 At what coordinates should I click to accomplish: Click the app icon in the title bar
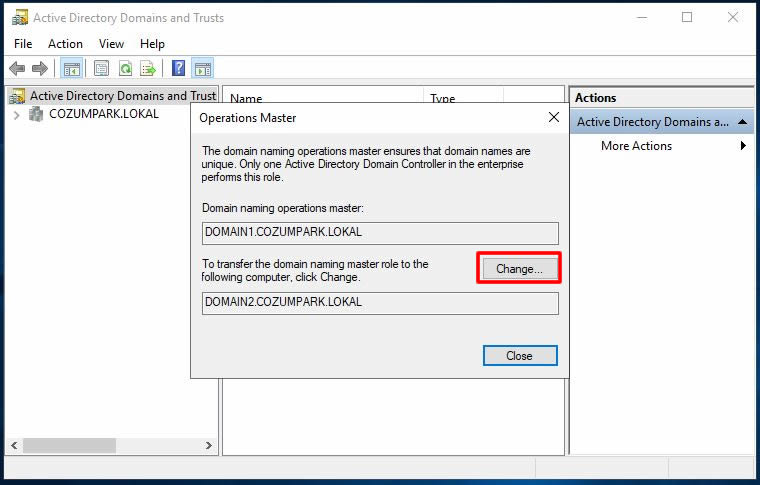click(x=20, y=18)
